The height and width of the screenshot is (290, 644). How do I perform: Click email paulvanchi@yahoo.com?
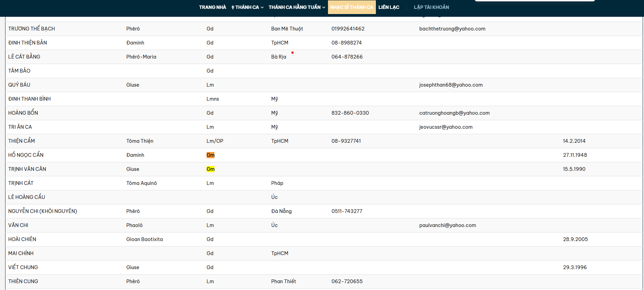tap(447, 225)
